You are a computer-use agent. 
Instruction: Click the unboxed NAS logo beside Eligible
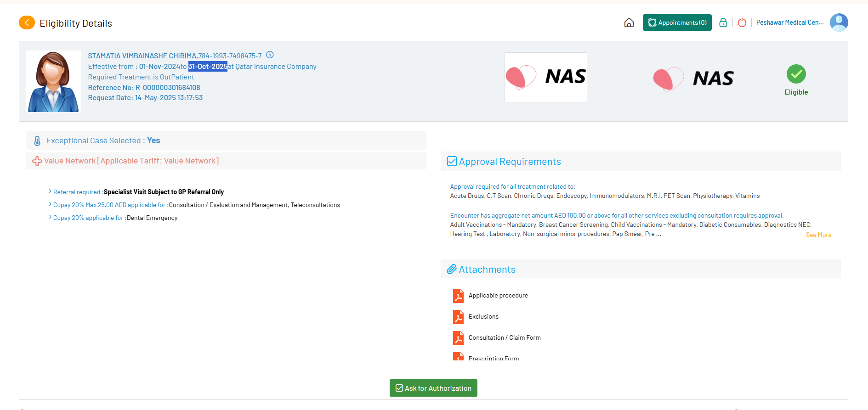click(693, 79)
